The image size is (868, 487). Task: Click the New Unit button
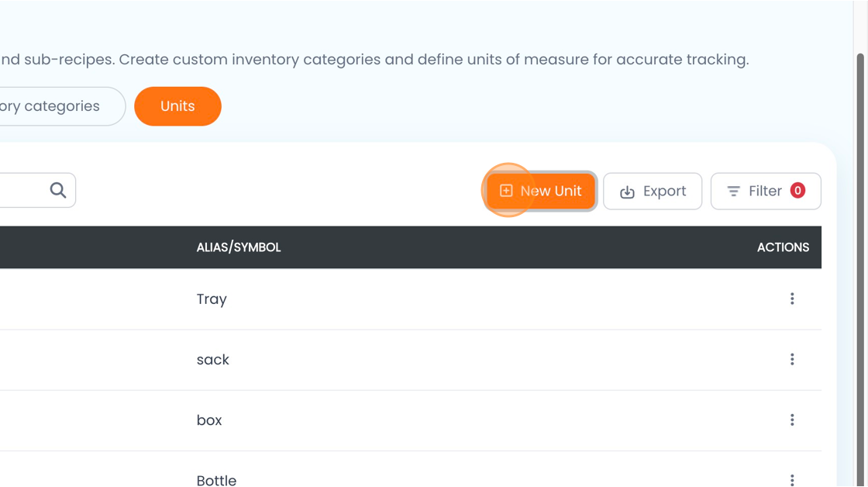pos(541,191)
